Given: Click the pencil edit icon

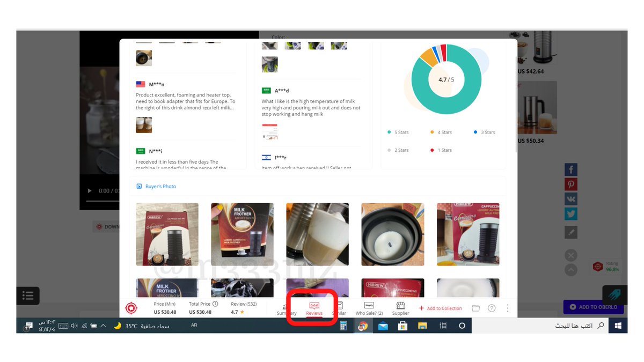Looking at the screenshot, I should (x=571, y=232).
